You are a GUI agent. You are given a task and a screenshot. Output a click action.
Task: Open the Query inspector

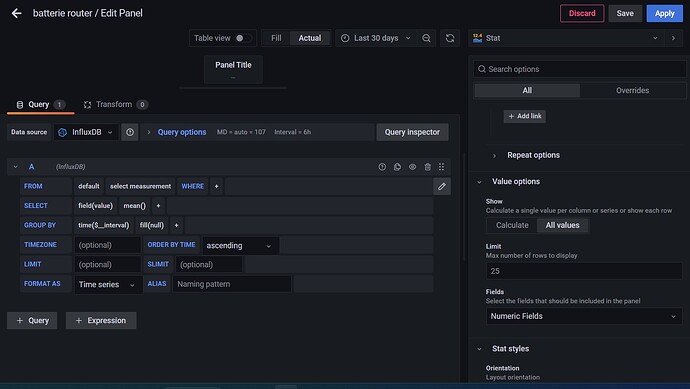[x=412, y=132]
